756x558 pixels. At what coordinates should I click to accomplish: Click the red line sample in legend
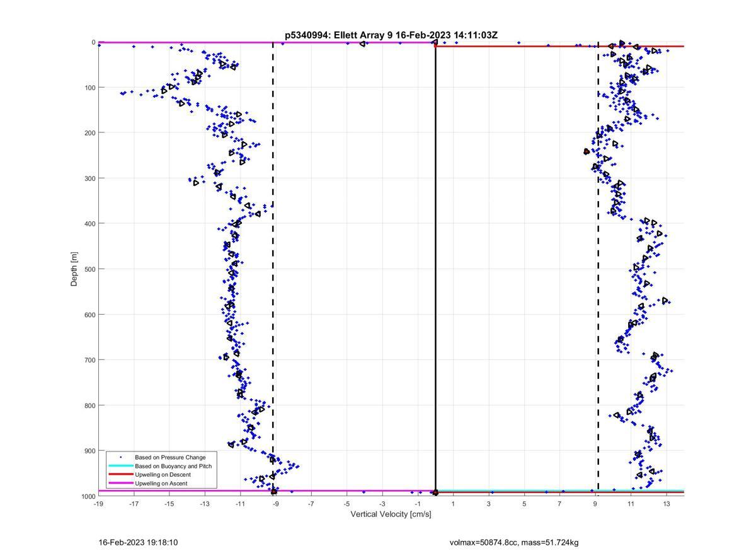click(120, 475)
